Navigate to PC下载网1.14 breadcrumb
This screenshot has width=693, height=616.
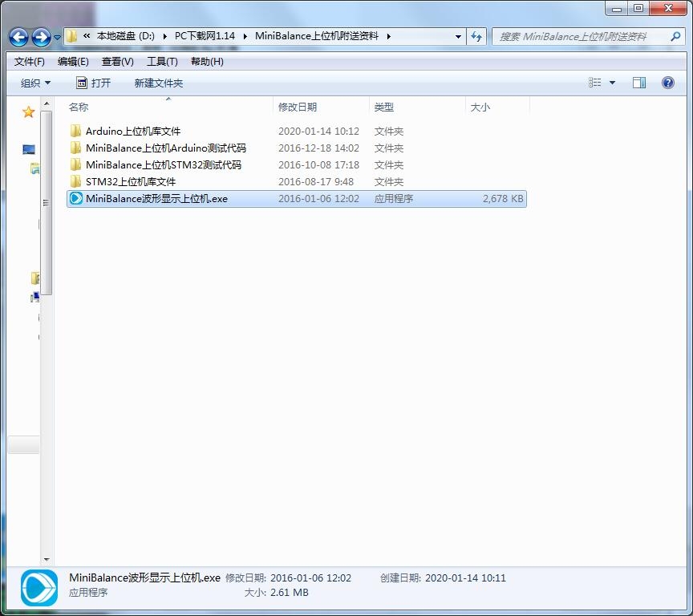click(x=205, y=36)
